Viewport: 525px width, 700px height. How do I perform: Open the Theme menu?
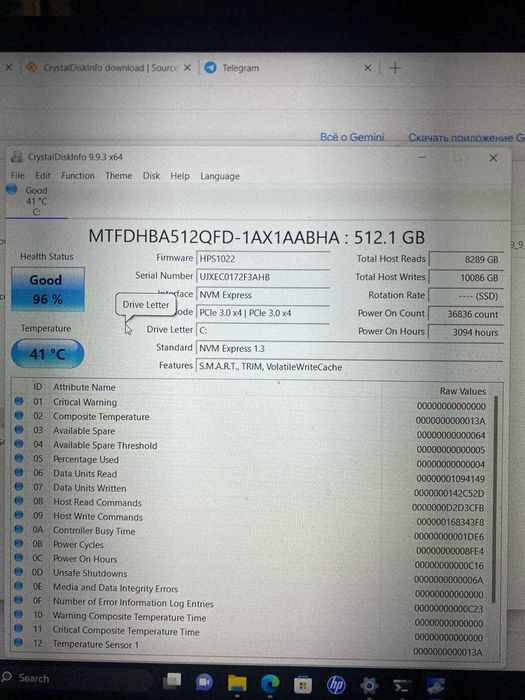click(x=118, y=175)
